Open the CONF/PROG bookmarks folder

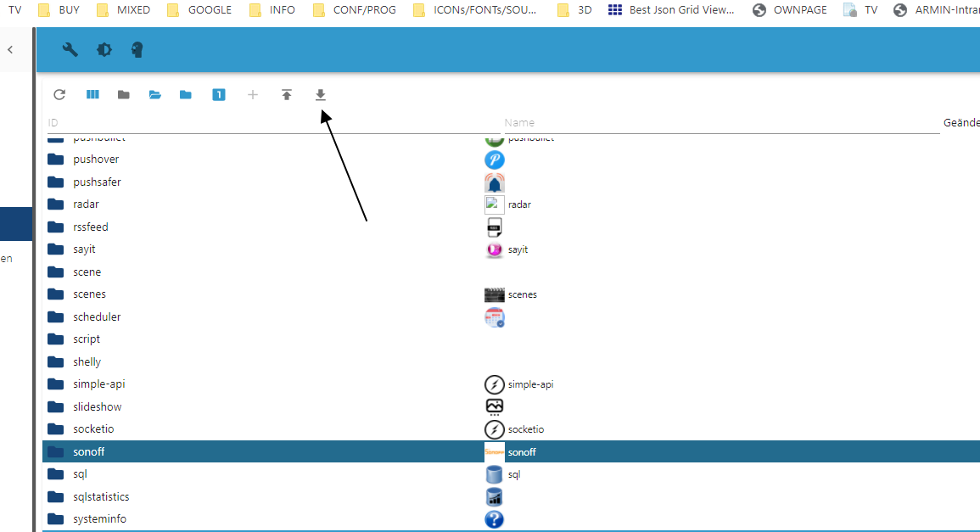(x=354, y=10)
